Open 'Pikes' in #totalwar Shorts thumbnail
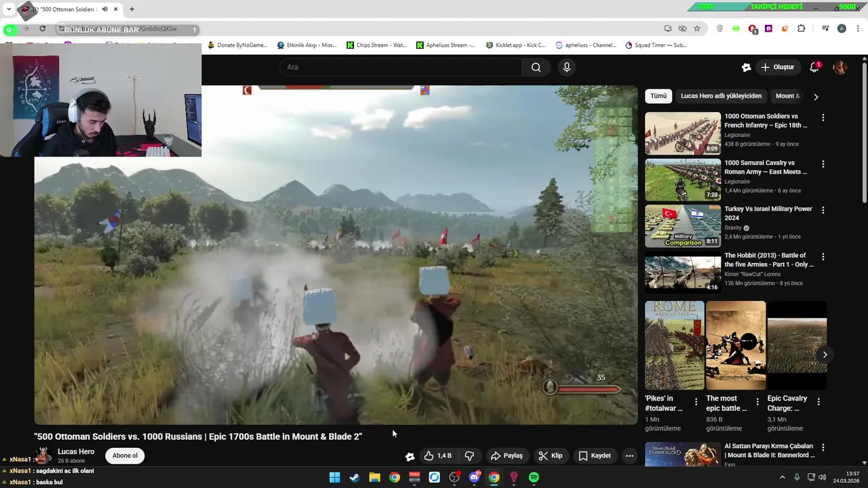868x488 pixels. tap(675, 346)
